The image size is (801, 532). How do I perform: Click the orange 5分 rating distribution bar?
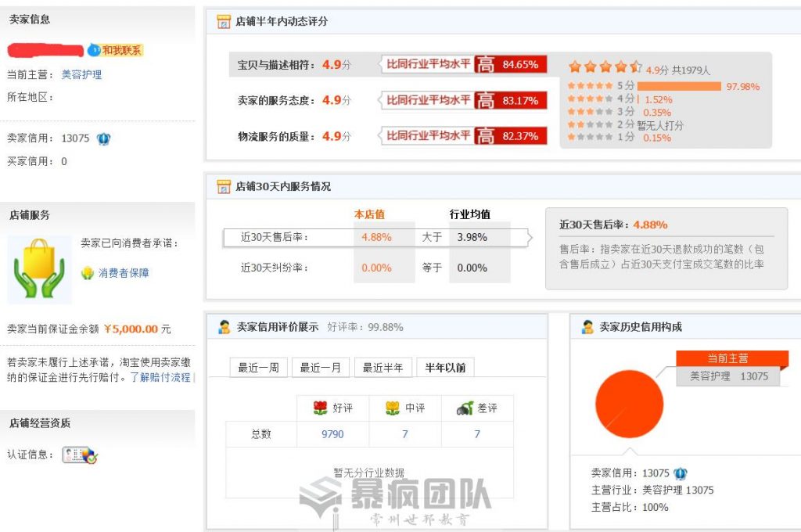680,86
